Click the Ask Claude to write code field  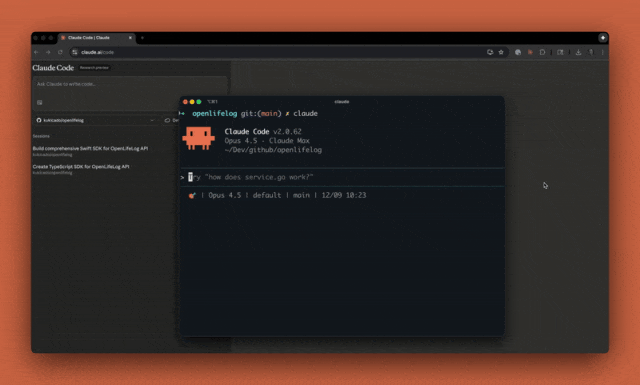pos(130,84)
